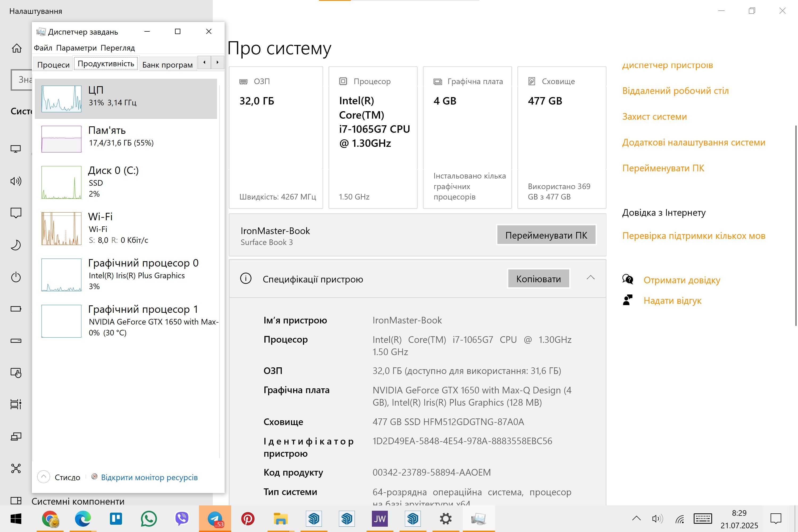Screen dimensions: 798x532
Task: Open WhatsApp from taskbar
Action: point(149,519)
